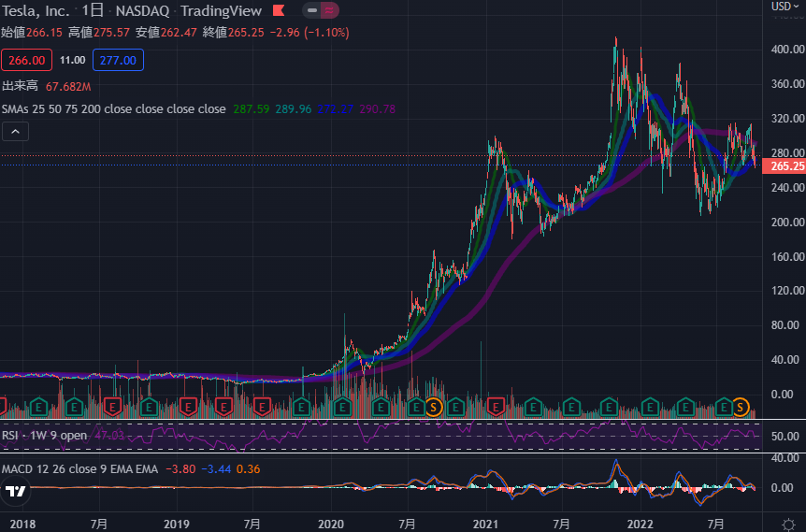Click the purple SMA value 290.78
Image resolution: width=806 pixels, height=532 pixels.
378,109
